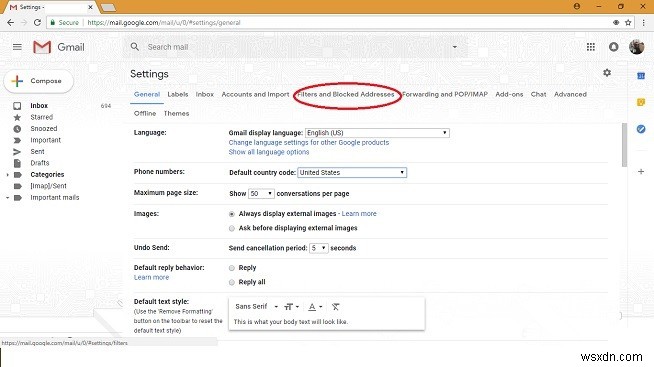Select Reply all as default behavior
The image size is (654, 367).
231,282
